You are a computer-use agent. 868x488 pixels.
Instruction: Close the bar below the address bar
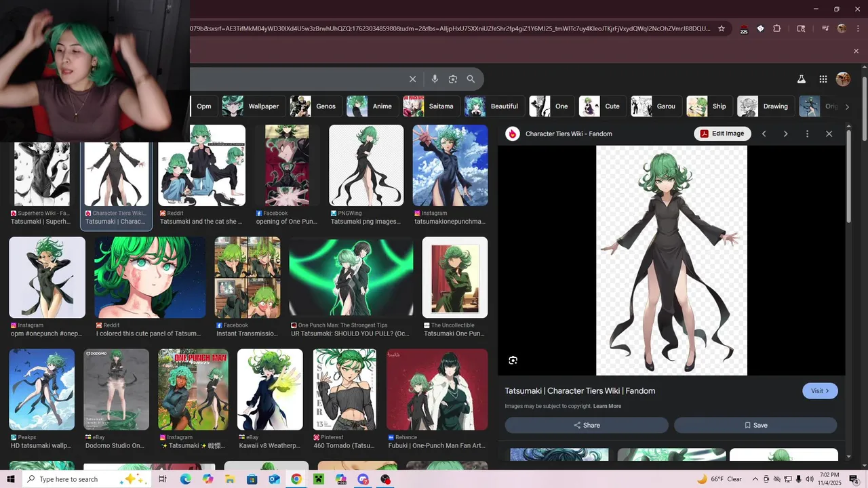(x=856, y=51)
